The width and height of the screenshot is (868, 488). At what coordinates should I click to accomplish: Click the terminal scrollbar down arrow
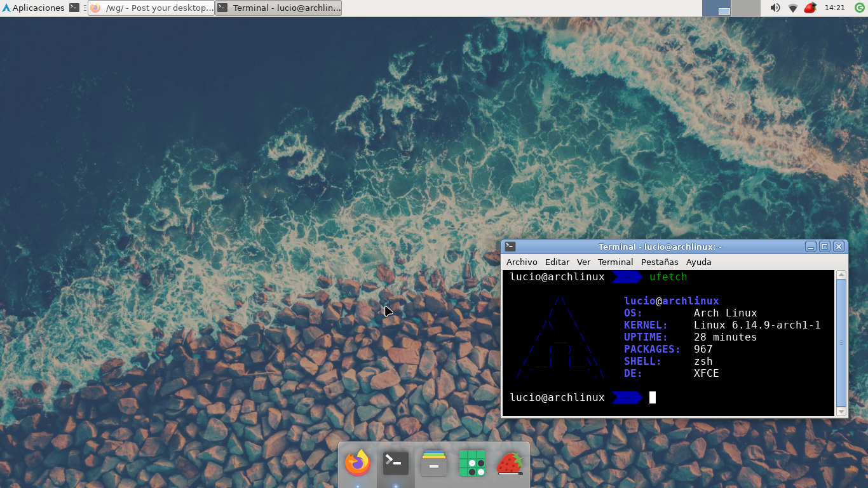(841, 412)
